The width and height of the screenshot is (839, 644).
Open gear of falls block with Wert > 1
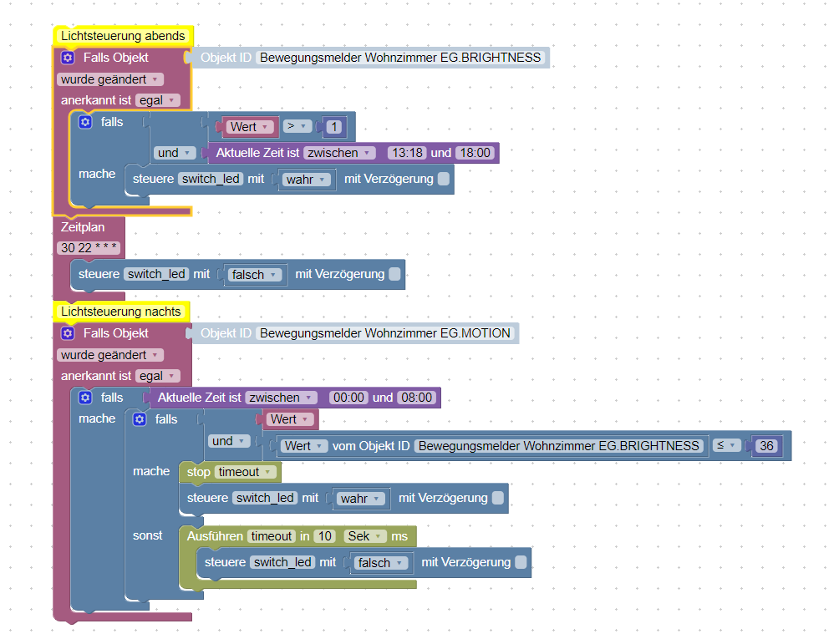[85, 122]
